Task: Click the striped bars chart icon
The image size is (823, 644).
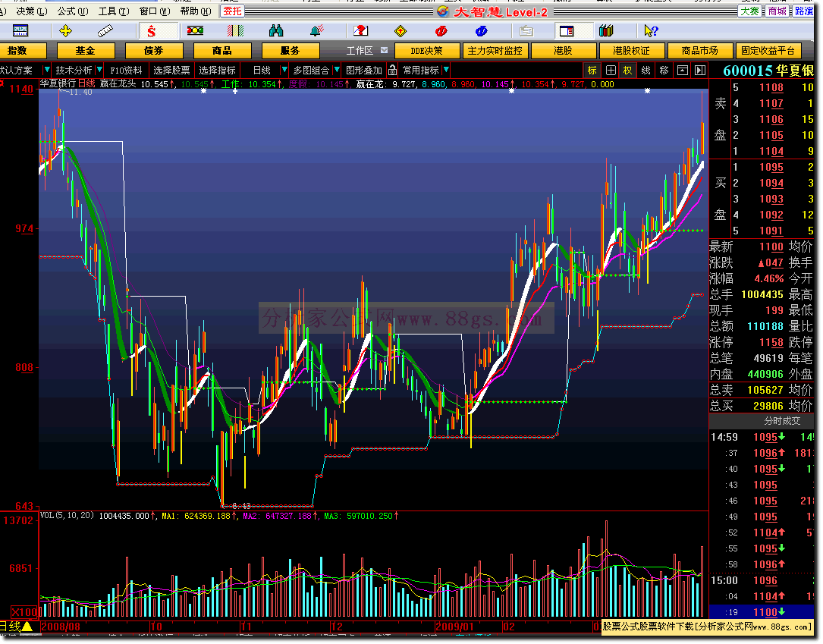Action: coord(235,31)
